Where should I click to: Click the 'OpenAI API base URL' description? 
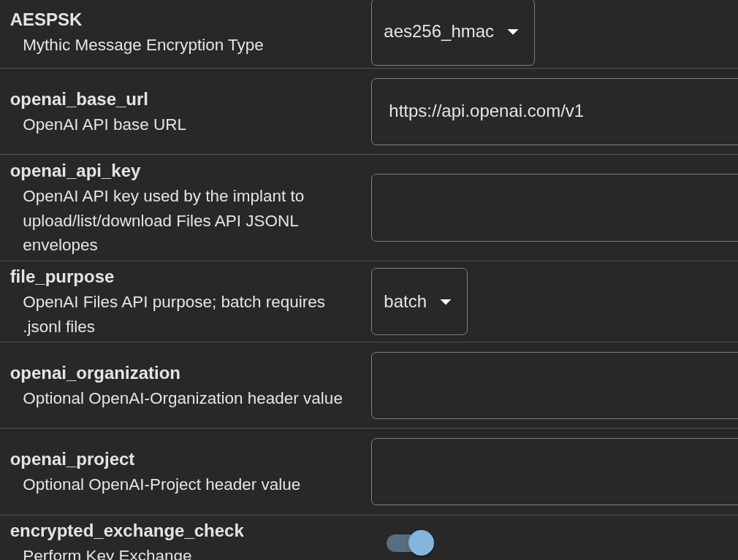(104, 125)
